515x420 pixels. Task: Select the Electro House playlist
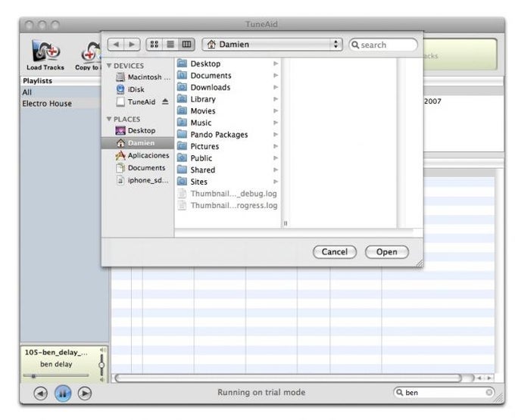pyautogui.click(x=61, y=104)
